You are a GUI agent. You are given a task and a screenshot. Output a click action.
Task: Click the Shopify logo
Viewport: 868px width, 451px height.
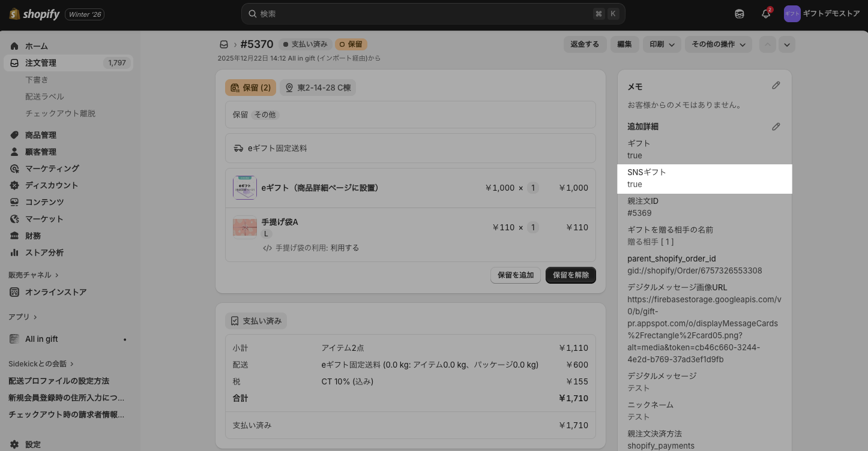click(34, 14)
